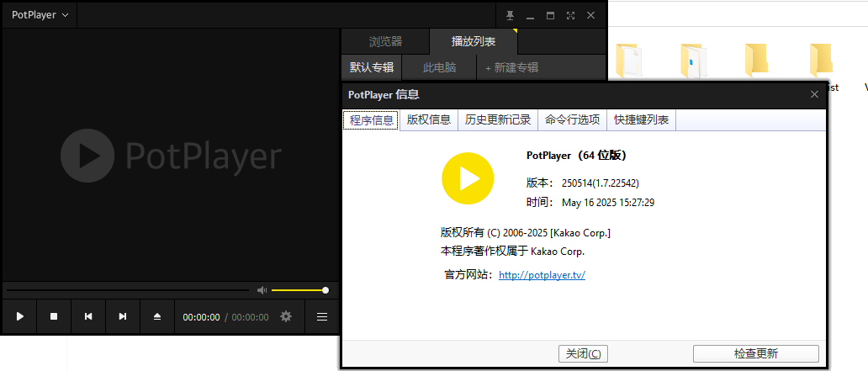Switch to 版权信息 tab
Screen dimensions: 868x371
coord(429,120)
